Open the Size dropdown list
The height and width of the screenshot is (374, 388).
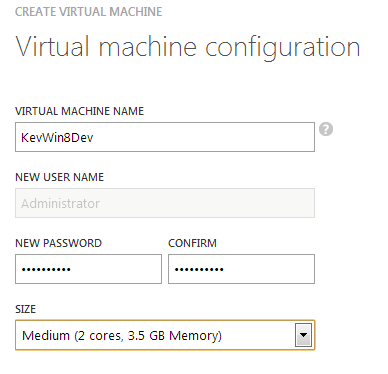pos(165,335)
